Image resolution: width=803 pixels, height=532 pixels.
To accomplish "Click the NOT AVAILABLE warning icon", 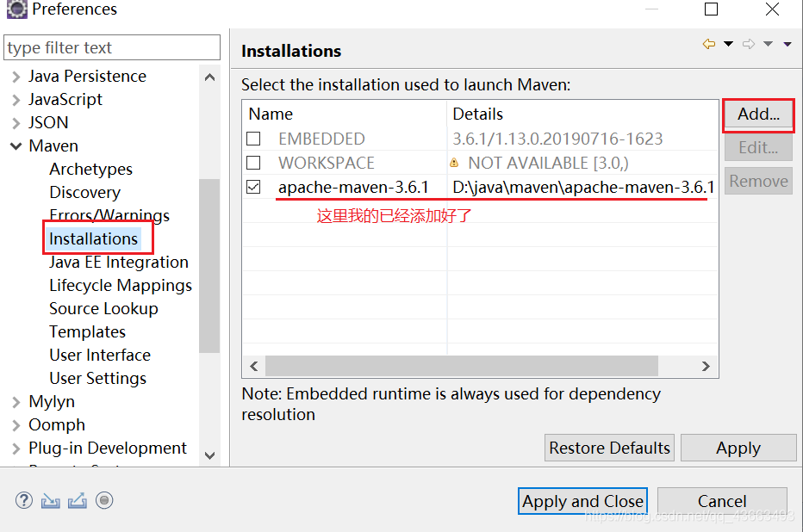I will (454, 163).
